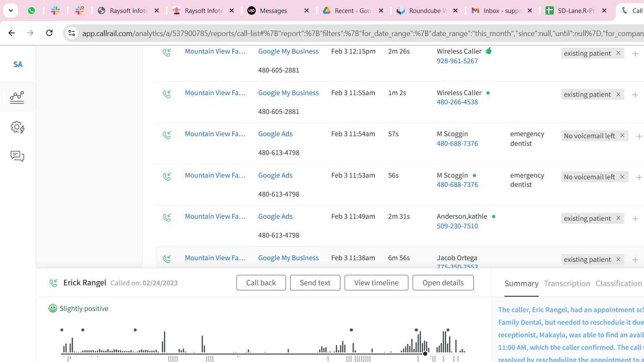Click the Call back button
Image resolution: width=644 pixels, height=362 pixels.
(261, 283)
